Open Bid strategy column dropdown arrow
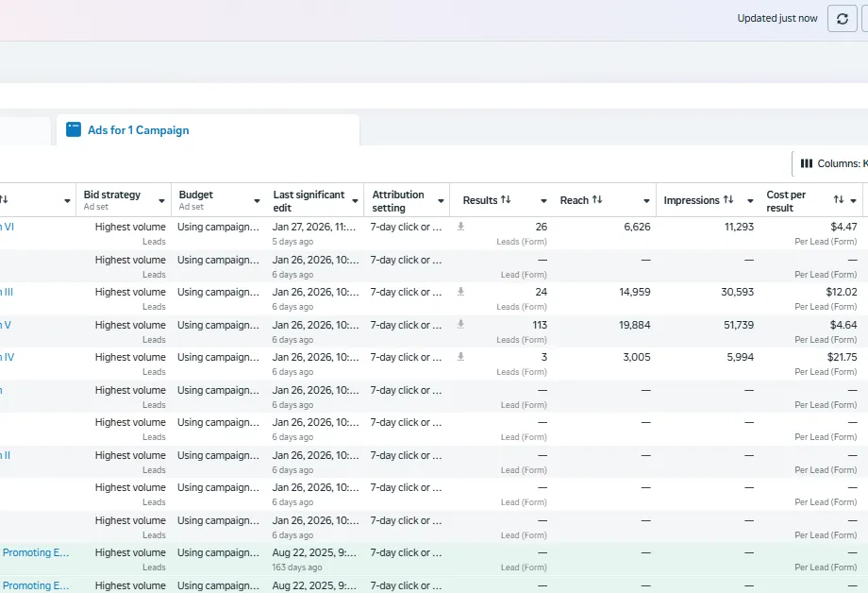868x593 pixels. [x=161, y=201]
